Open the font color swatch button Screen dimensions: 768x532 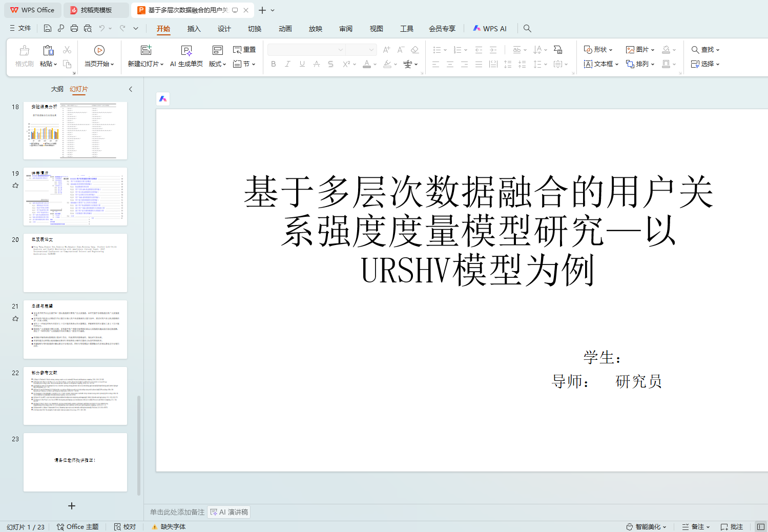(x=367, y=64)
